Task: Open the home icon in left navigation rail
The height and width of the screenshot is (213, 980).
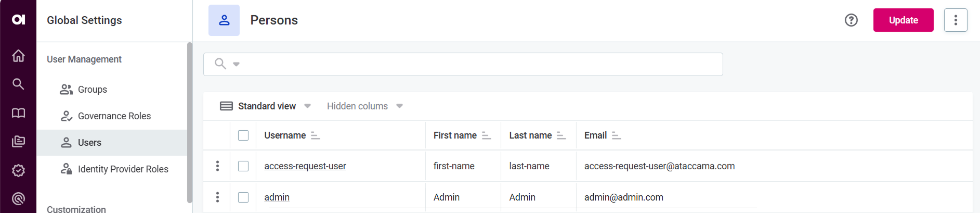Action: [18, 56]
